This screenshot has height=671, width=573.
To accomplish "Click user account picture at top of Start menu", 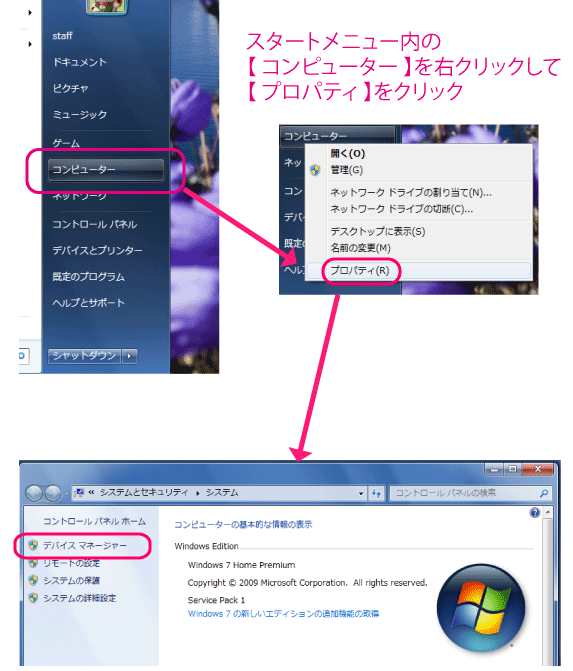I will click(107, 6).
